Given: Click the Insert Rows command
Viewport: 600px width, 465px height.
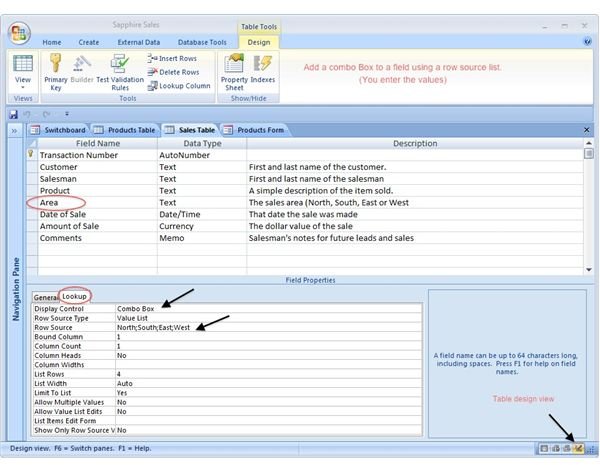Looking at the screenshot, I should [172, 58].
